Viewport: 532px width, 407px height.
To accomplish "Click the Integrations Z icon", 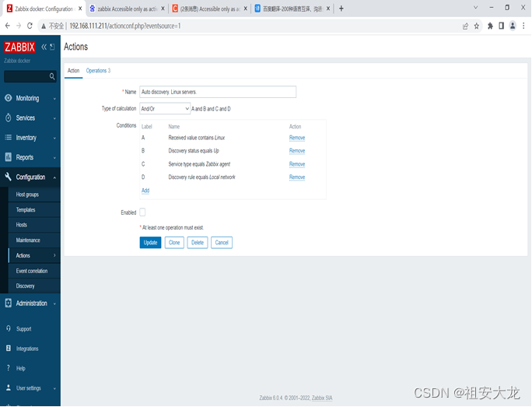I will (9, 349).
